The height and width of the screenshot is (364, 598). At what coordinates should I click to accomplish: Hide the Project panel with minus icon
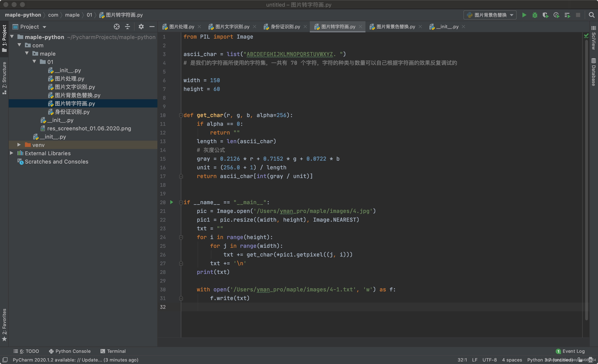pos(152,27)
